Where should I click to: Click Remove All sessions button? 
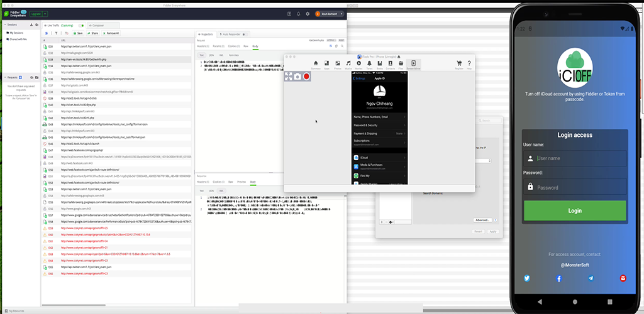click(111, 33)
